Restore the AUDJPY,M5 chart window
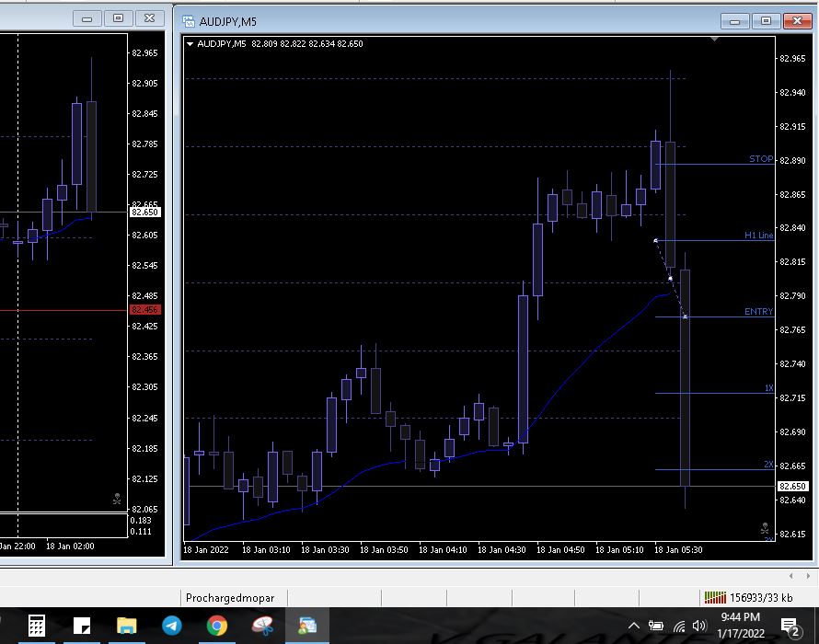 (766, 21)
